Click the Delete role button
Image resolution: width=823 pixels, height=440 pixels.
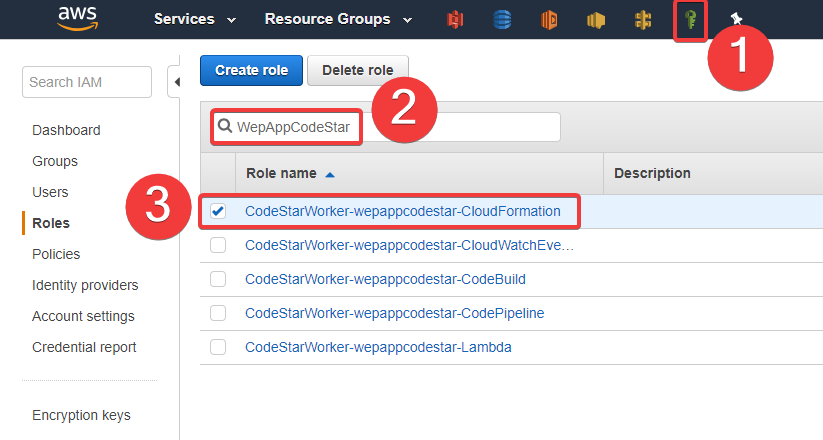point(357,70)
